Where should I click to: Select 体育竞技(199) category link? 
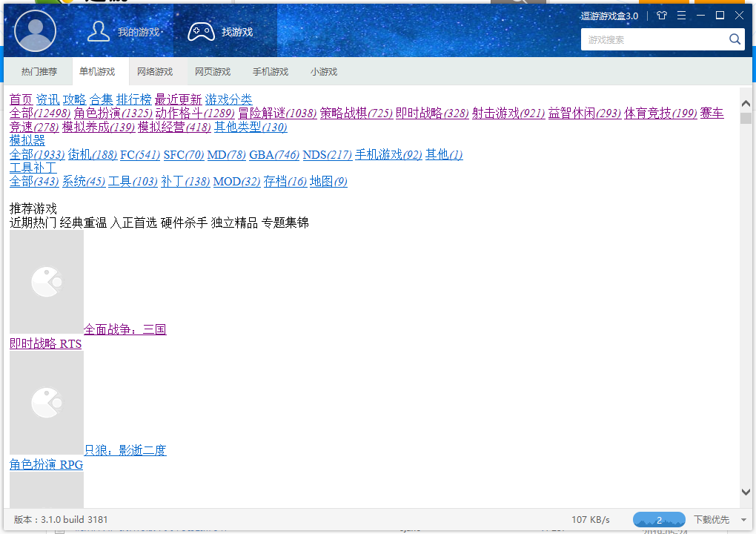660,113
